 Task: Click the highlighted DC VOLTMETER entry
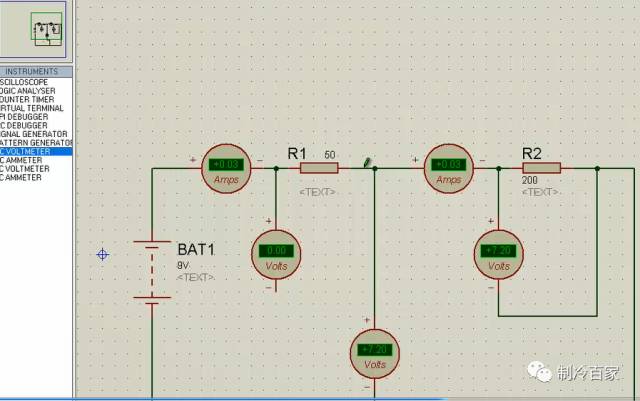(36, 151)
